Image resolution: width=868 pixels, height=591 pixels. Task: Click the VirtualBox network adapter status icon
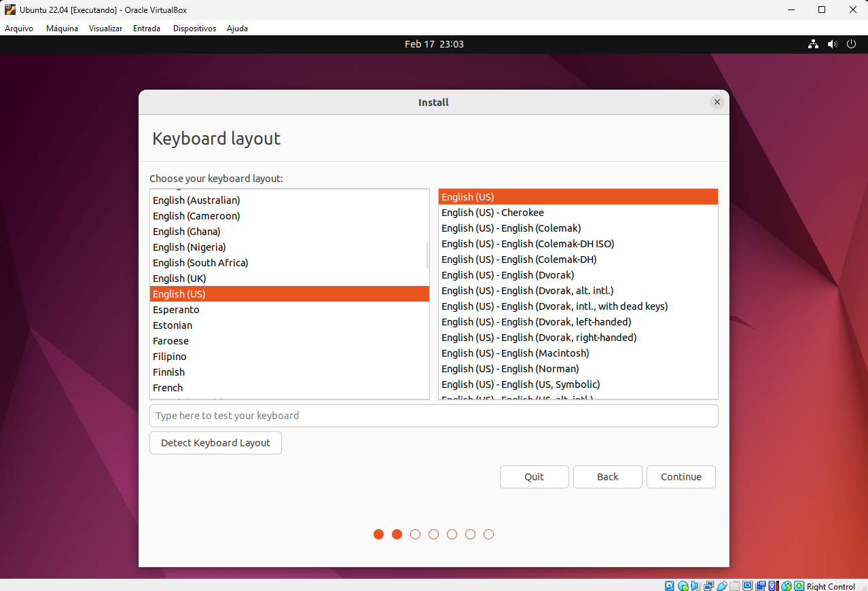[708, 586]
